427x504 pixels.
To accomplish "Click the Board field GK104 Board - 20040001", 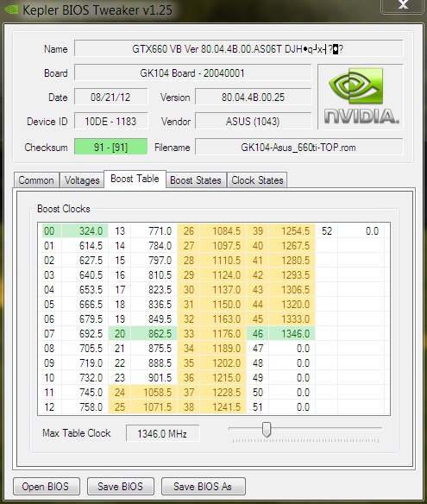I will pyautogui.click(x=192, y=73).
